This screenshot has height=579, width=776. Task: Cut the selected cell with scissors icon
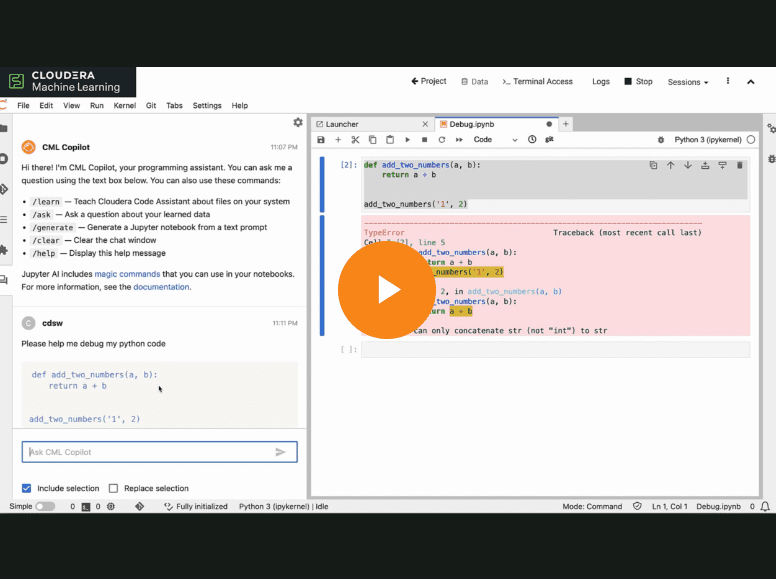coord(355,140)
